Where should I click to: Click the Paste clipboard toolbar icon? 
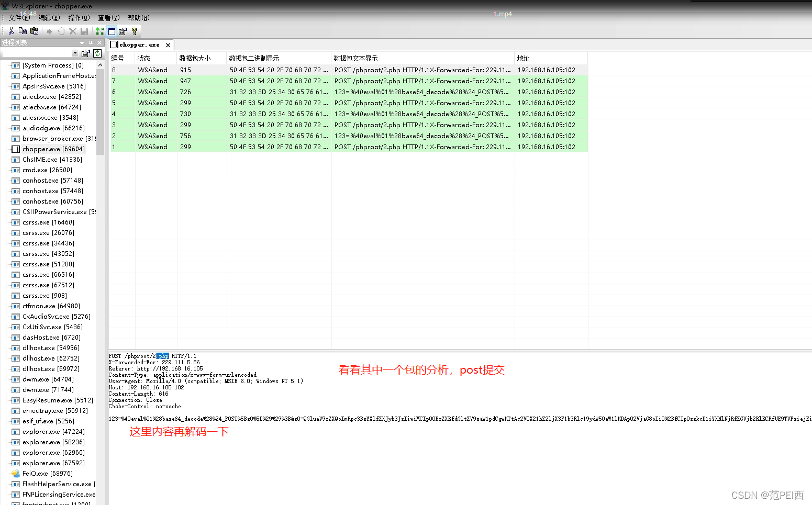pos(35,31)
